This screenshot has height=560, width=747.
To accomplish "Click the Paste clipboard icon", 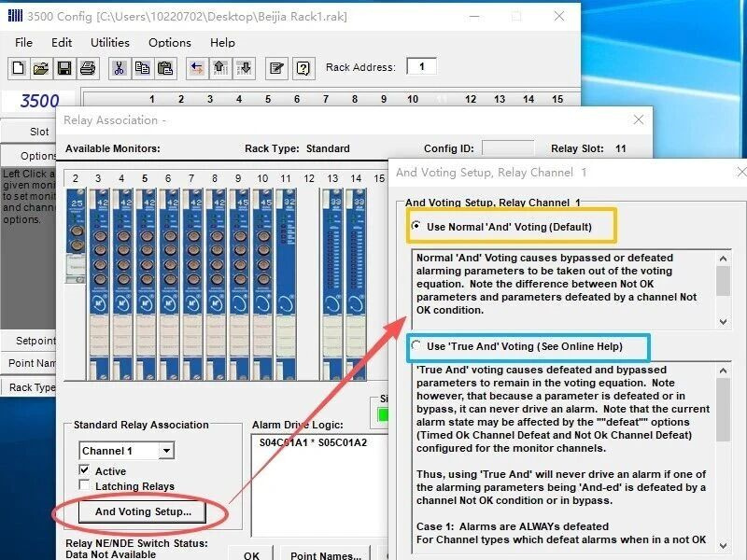I will pos(165,67).
